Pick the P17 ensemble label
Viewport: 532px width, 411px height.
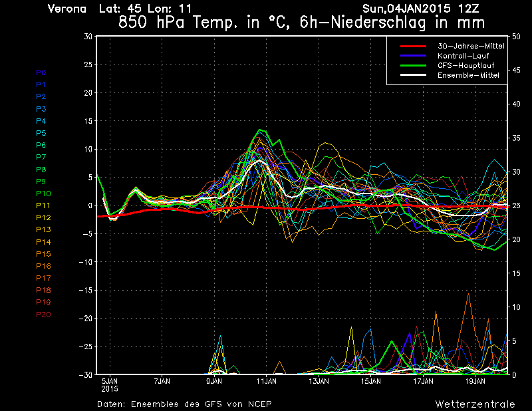[43, 278]
